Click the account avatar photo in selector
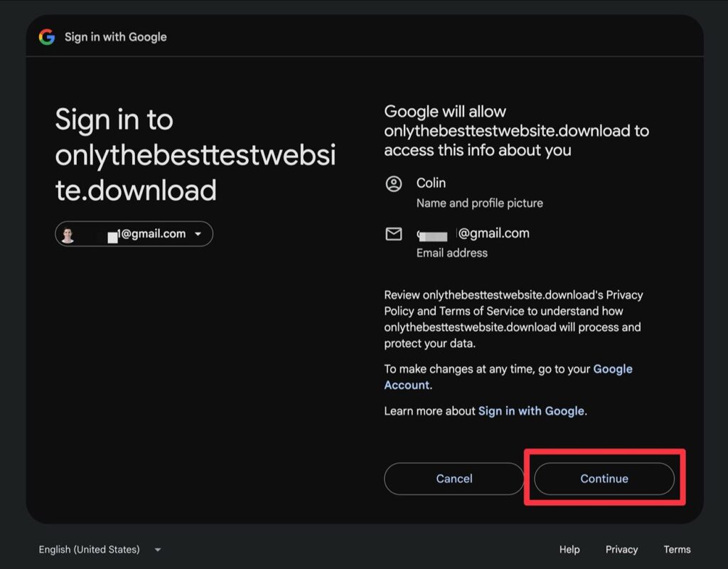 68,235
